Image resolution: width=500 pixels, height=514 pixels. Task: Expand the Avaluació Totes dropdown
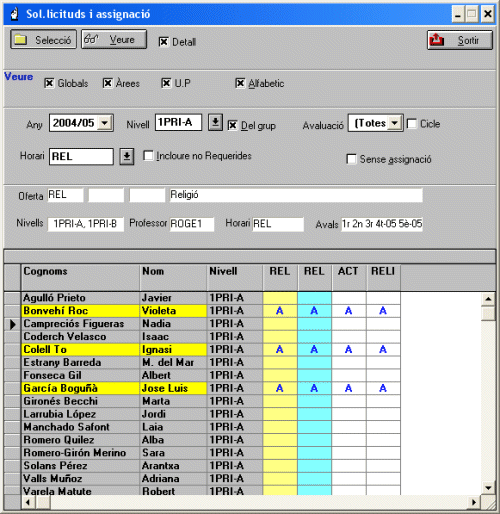pos(395,123)
